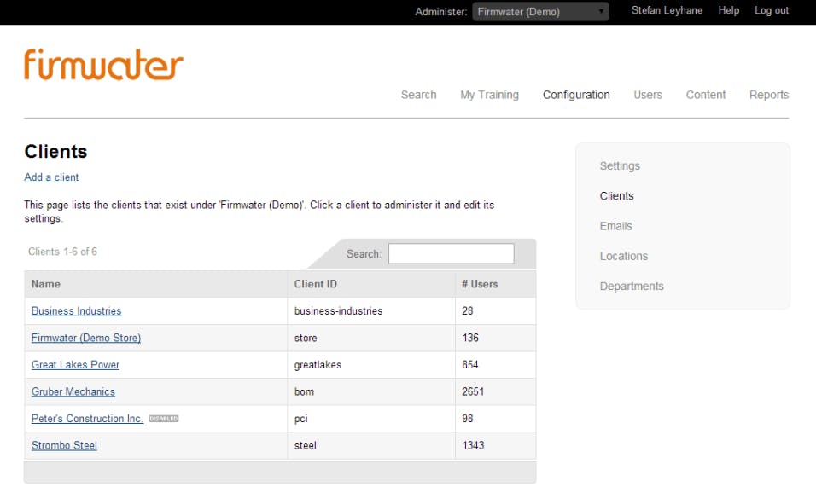Open the Help link
The image size is (816, 504).
click(729, 10)
